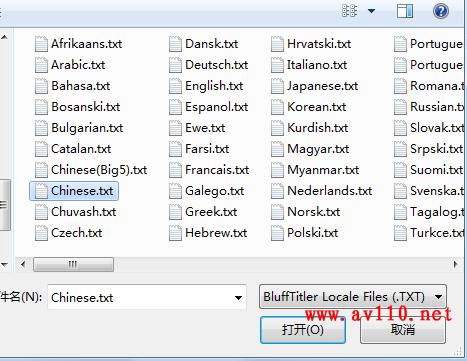Click the 打开(O) open button
467x361 pixels.
(303, 330)
